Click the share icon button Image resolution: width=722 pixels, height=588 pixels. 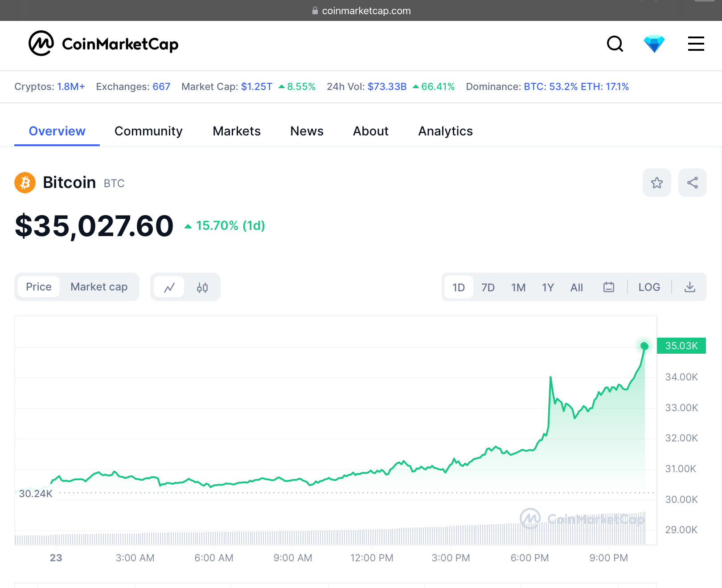[692, 183]
